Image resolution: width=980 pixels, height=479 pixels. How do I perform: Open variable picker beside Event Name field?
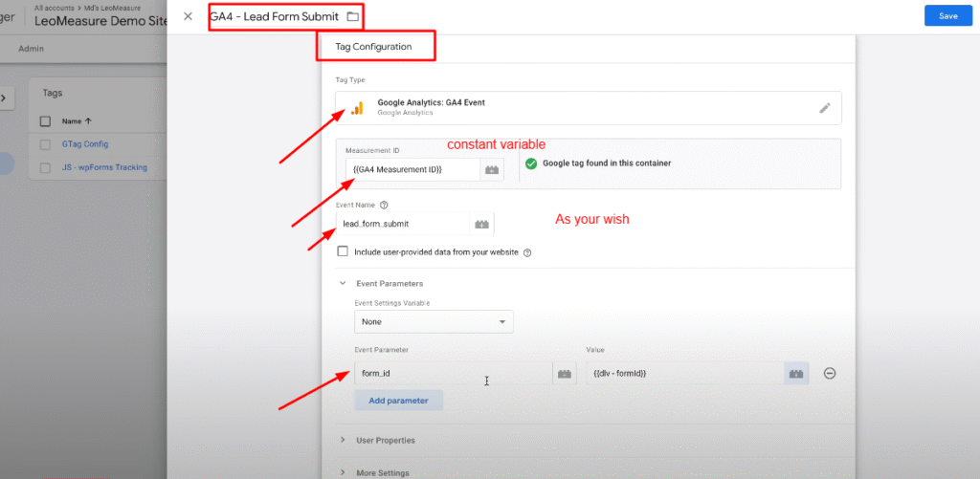(482, 224)
